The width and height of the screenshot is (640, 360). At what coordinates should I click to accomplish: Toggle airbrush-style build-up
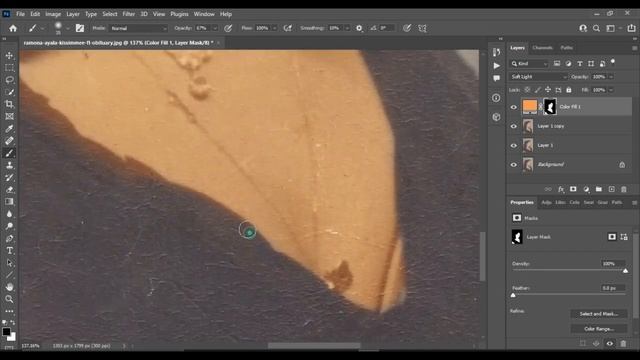(288, 28)
